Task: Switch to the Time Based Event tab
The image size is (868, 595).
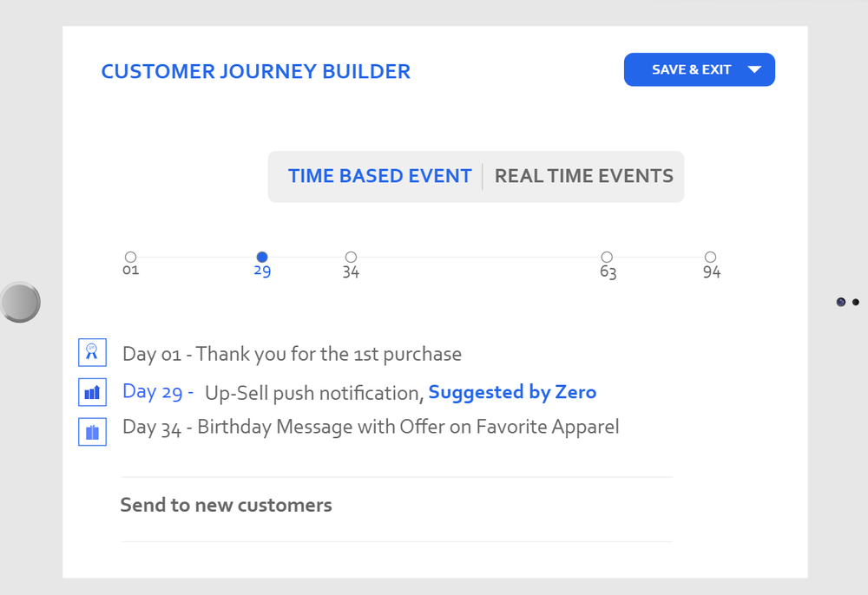Action: (379, 176)
